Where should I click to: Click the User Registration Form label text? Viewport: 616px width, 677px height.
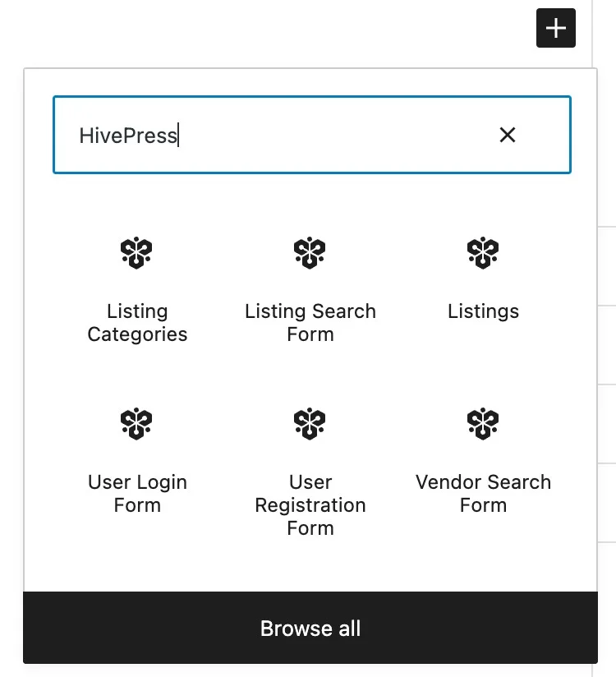click(310, 505)
